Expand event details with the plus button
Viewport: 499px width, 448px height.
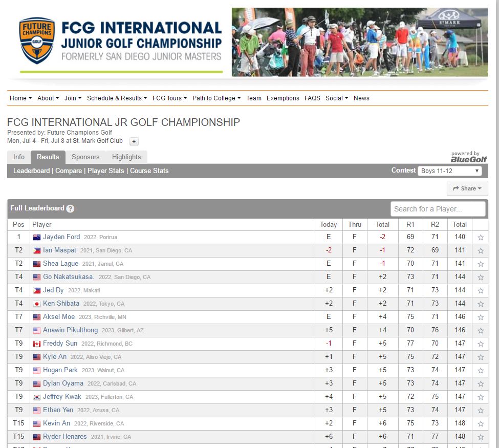[134, 141]
